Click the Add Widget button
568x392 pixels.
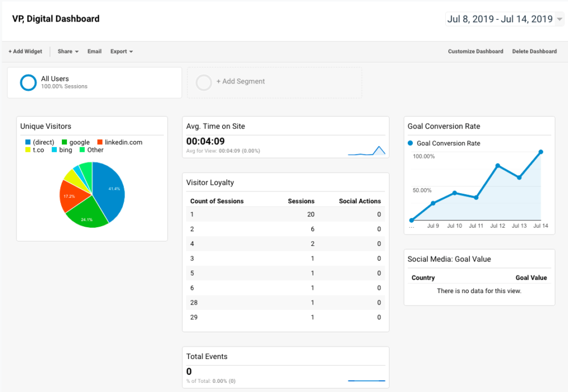tap(26, 52)
